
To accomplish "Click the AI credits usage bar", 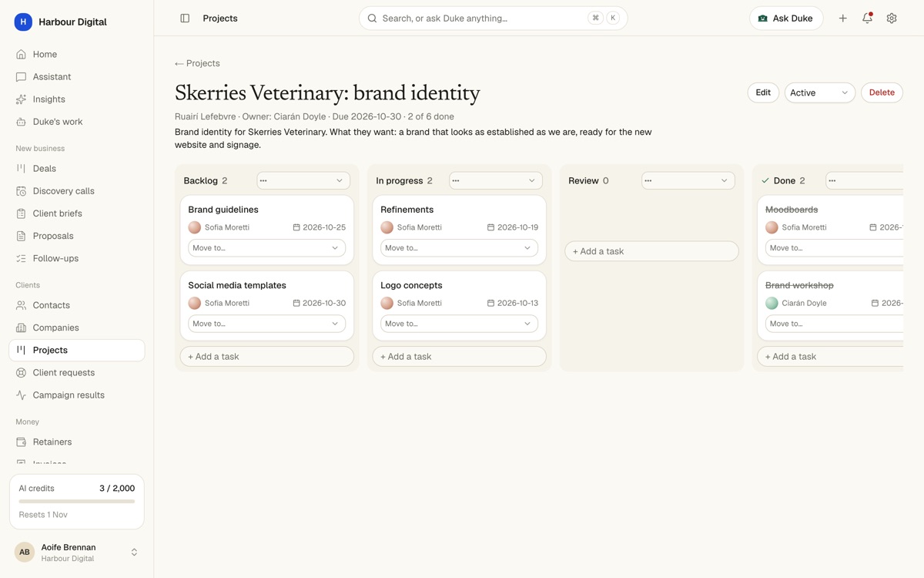I will pos(77,502).
